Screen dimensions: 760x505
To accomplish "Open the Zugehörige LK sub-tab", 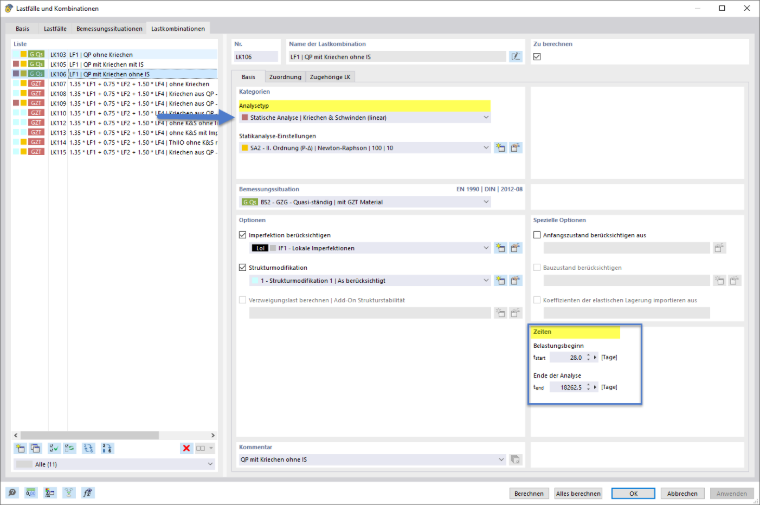I will tap(330, 77).
